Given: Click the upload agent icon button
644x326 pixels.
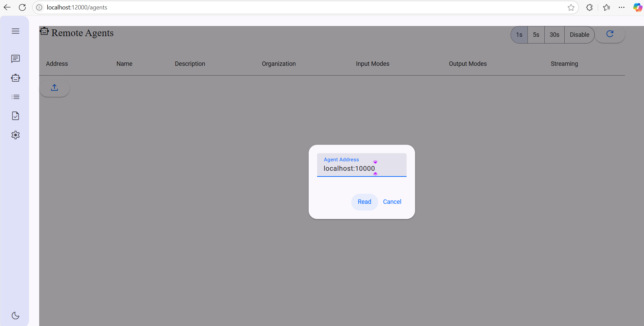Looking at the screenshot, I should coord(54,88).
